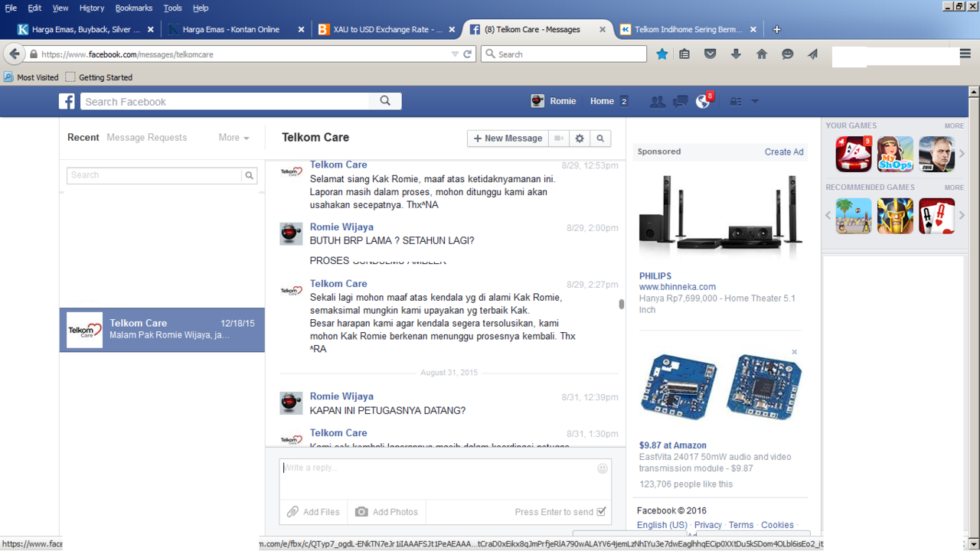This screenshot has width=980, height=551.
Task: Select the Message Requests tab
Action: tap(147, 138)
